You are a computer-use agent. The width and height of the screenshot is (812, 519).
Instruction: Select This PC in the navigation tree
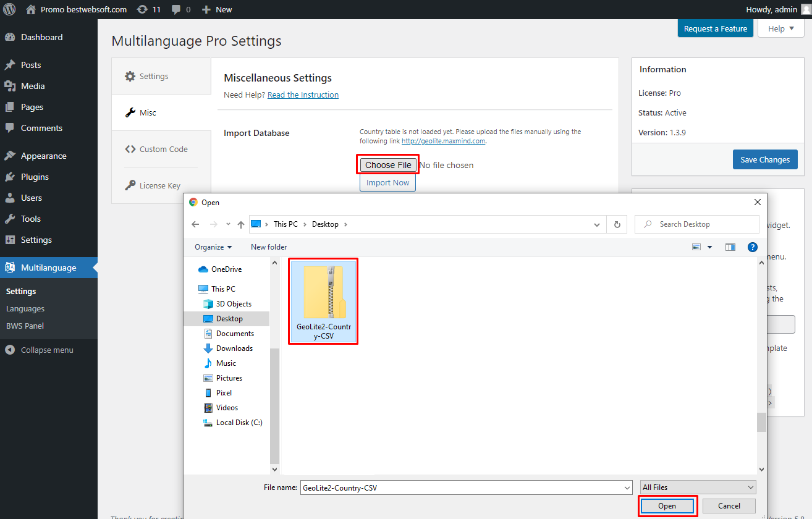tap(223, 289)
